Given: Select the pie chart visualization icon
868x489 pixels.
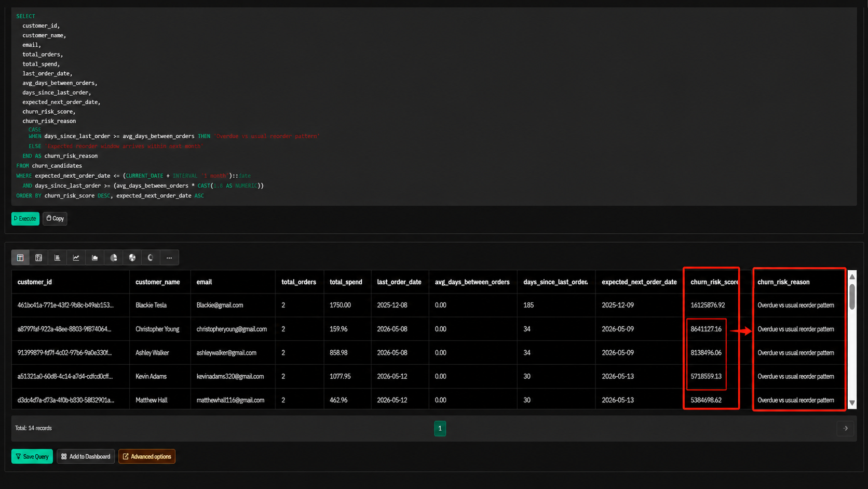Looking at the screenshot, I should pyautogui.click(x=114, y=258).
